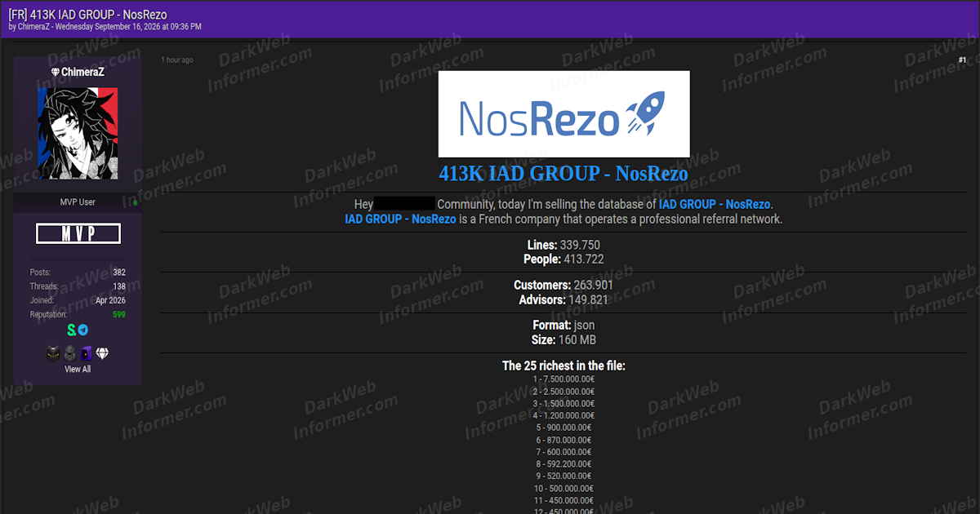Click the black cat award badge
Viewport: 980px width, 514px height.
coord(54,353)
